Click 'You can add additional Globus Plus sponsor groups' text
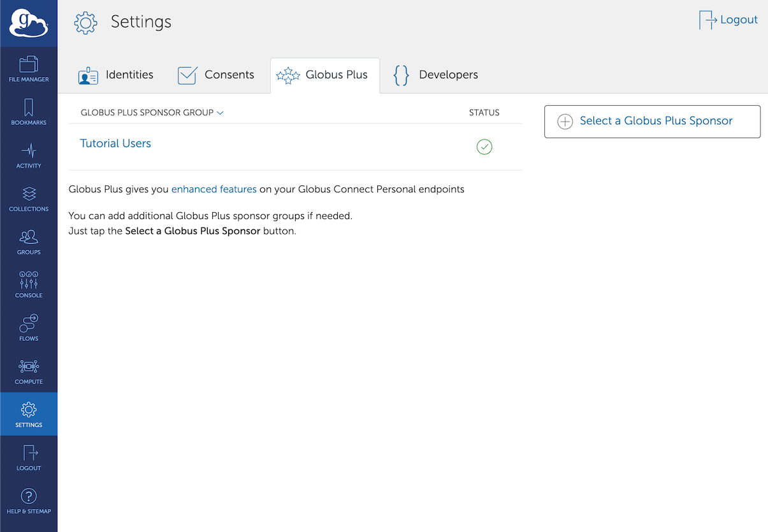Viewport: 768px width, 532px height. coord(210,216)
